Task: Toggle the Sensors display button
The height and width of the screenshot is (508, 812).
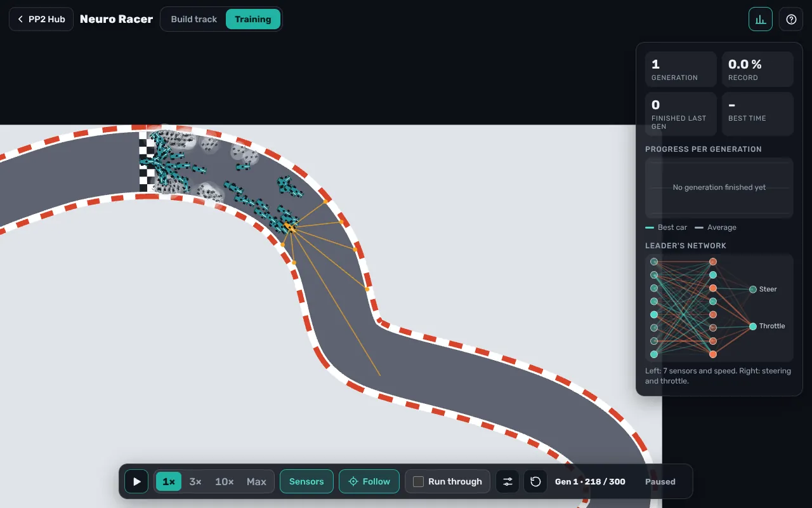Action: click(x=306, y=481)
